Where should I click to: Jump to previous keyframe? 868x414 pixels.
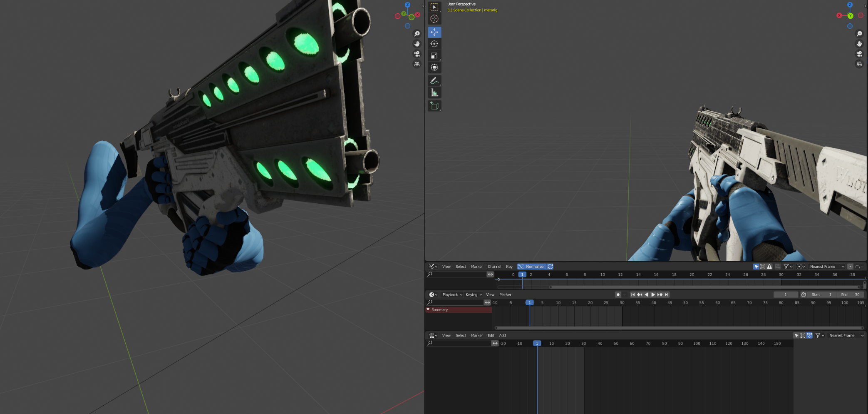(640, 294)
